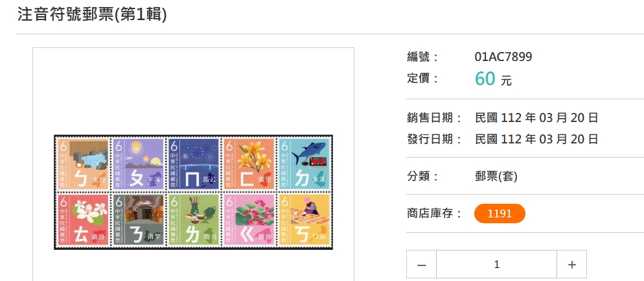Click the plus quantity button

[x=571, y=265]
